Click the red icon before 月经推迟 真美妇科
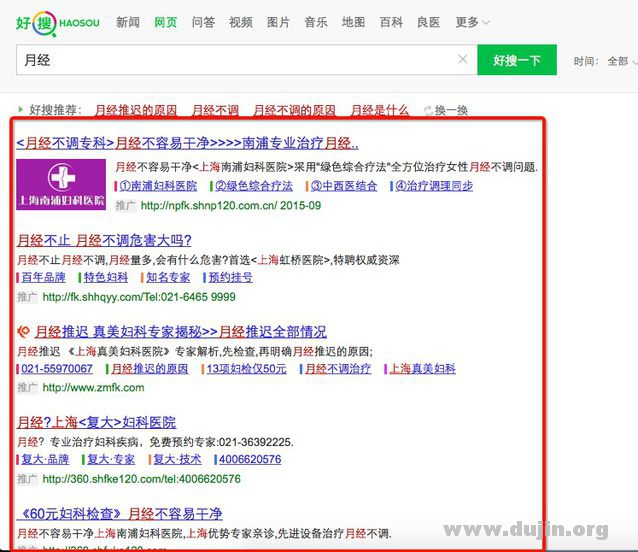638x552 pixels. point(24,332)
